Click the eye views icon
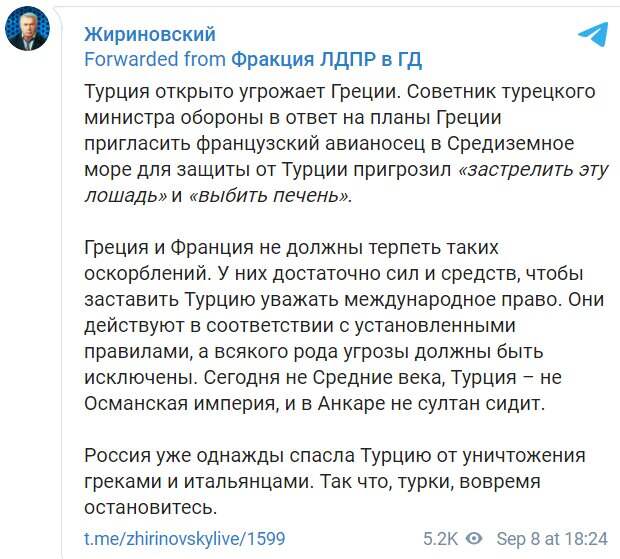The width and height of the screenshot is (620, 559). click(x=474, y=537)
